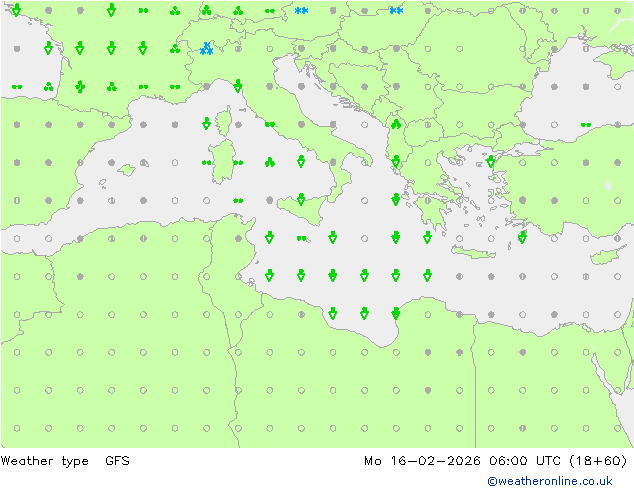Select the leftmost blue snow symbol on the top edge
This screenshot has height=490, width=634.
(301, 11)
